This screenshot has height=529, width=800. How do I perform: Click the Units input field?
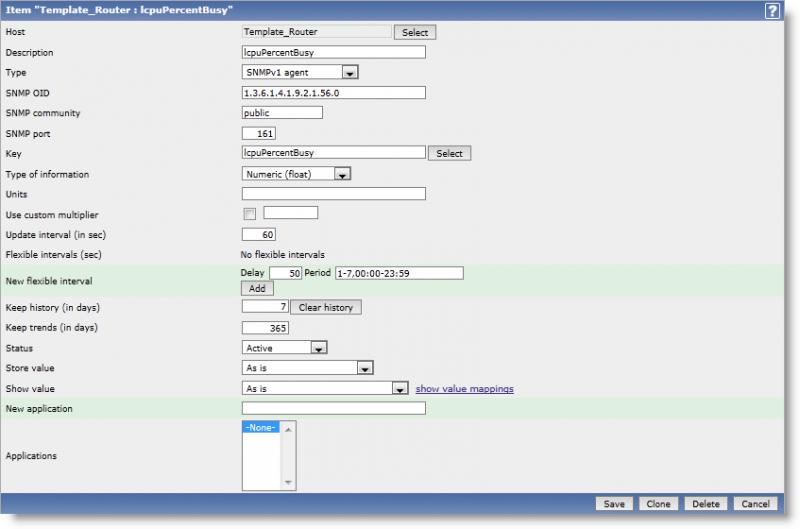tap(334, 193)
